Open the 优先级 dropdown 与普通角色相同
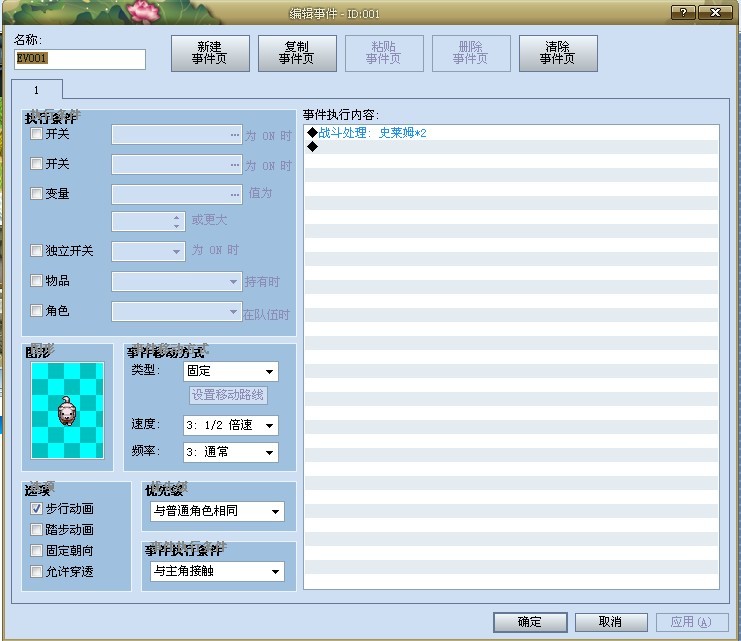 [x=217, y=511]
